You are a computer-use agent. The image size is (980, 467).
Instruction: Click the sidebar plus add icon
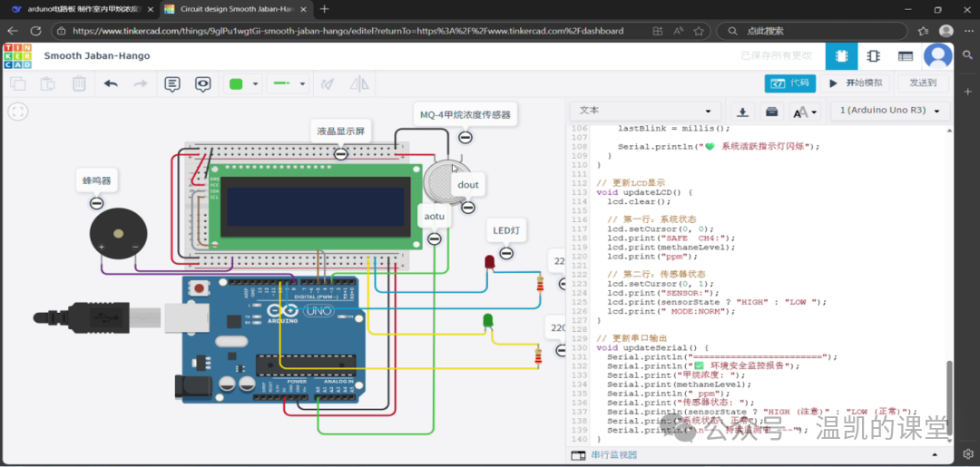click(967, 92)
